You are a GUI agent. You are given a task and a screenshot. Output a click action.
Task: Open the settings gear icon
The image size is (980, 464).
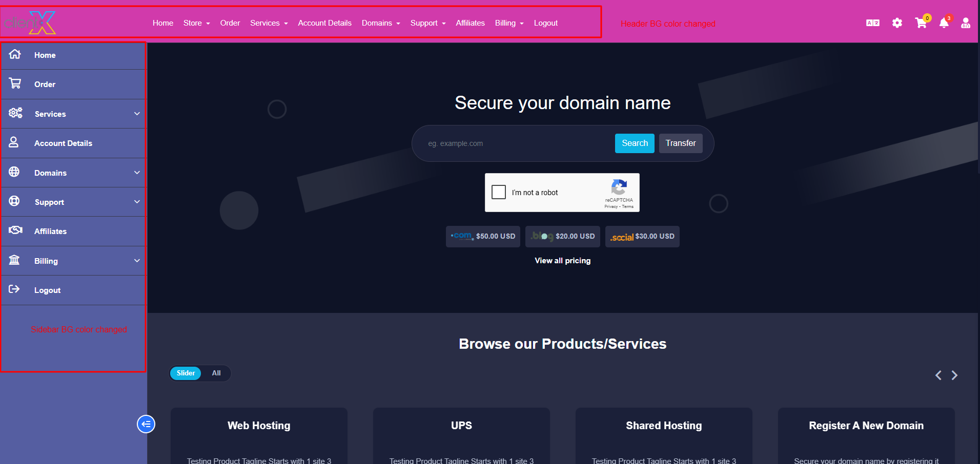[897, 23]
